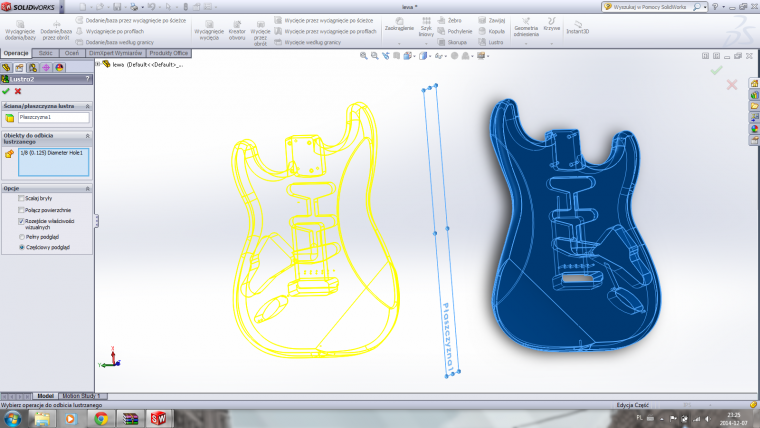Switch to the Operacje tab
The width and height of the screenshot is (760, 428).
[16, 53]
